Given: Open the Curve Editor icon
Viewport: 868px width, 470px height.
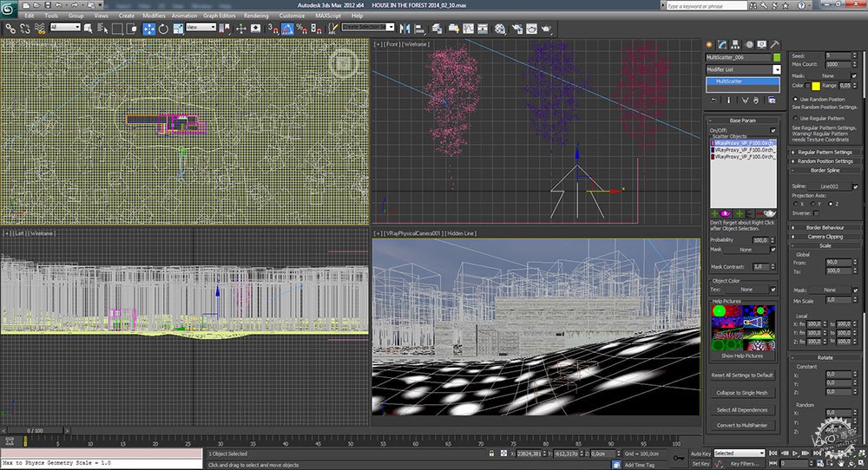Looking at the screenshot, I should point(469,29).
